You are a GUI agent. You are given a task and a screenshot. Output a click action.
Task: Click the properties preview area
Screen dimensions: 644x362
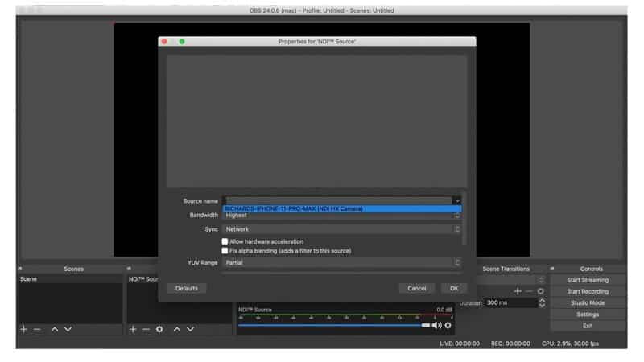coord(317,121)
